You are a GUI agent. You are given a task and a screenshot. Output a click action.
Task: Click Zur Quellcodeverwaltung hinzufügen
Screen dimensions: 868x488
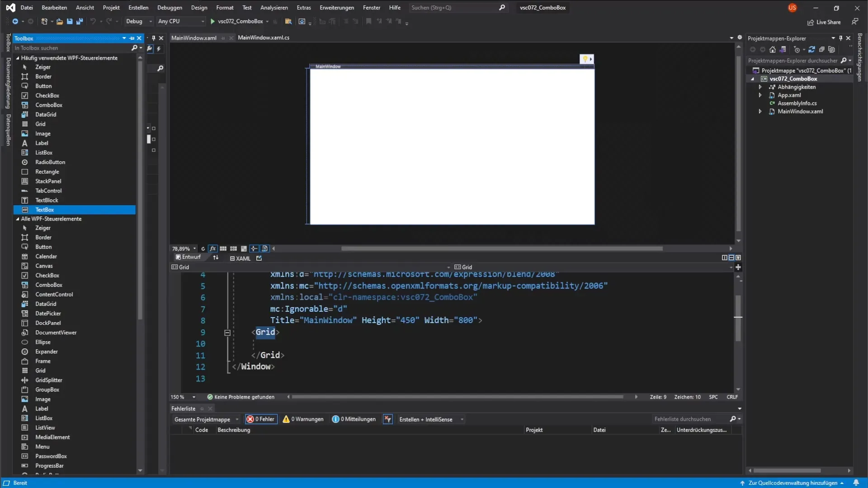(x=792, y=483)
